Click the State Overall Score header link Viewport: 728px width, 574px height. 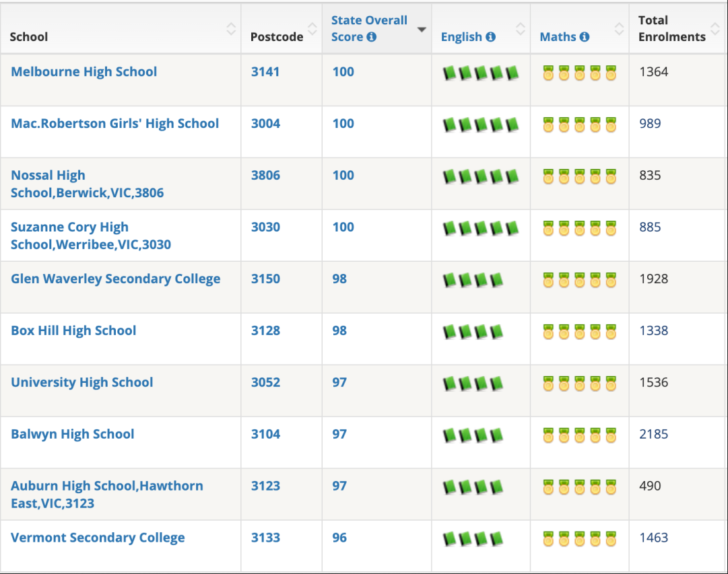click(369, 28)
